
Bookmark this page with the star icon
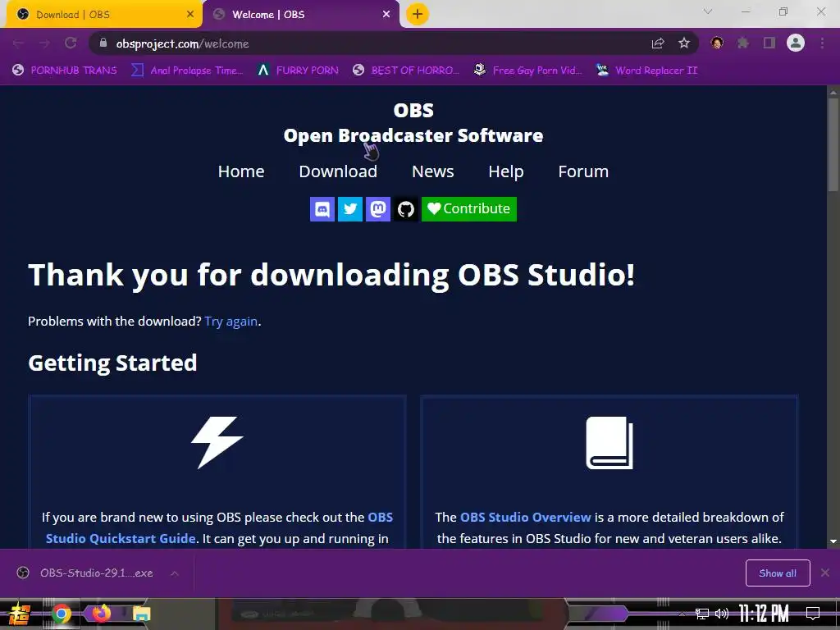pyautogui.click(x=684, y=43)
